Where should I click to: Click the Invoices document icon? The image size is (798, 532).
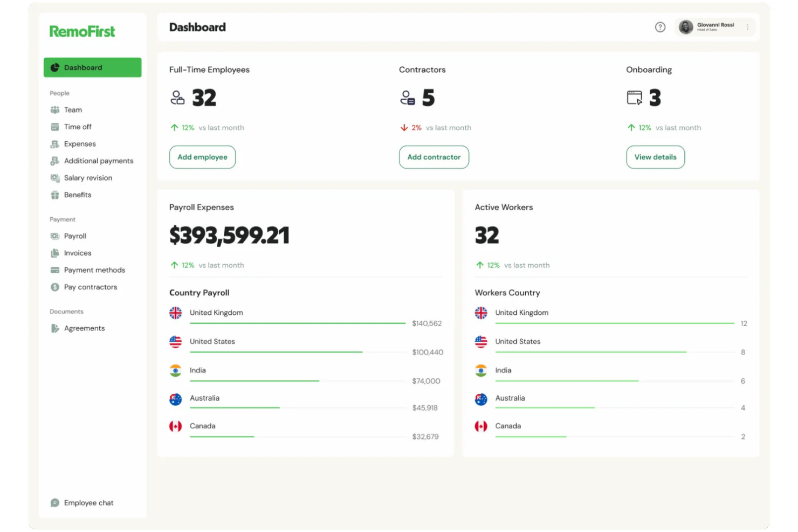tap(56, 253)
